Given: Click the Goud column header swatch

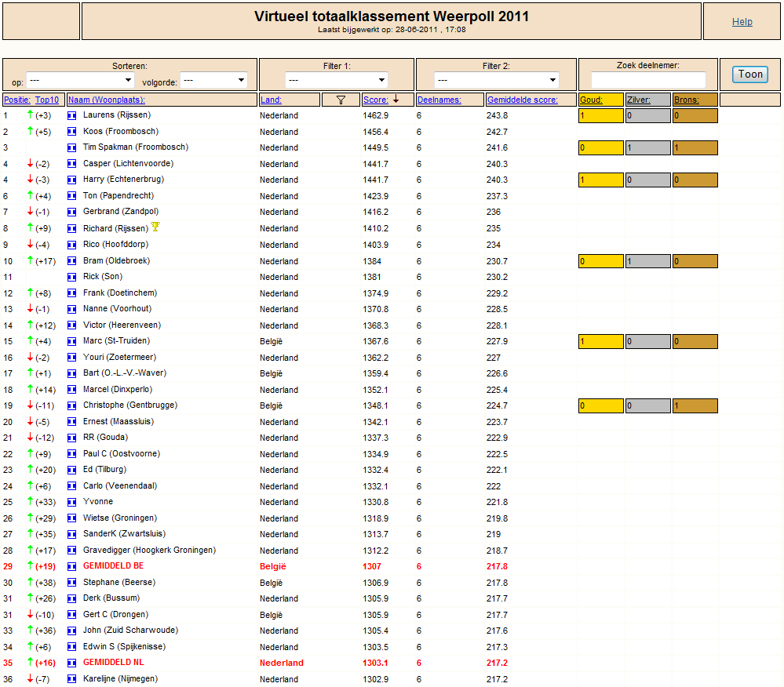Looking at the screenshot, I should pyautogui.click(x=600, y=100).
